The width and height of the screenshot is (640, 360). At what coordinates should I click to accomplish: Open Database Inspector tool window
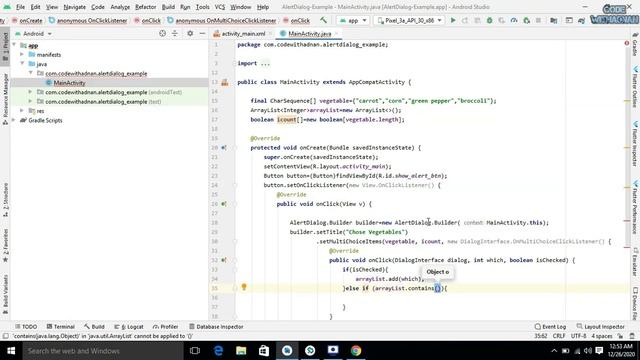tap(216, 327)
